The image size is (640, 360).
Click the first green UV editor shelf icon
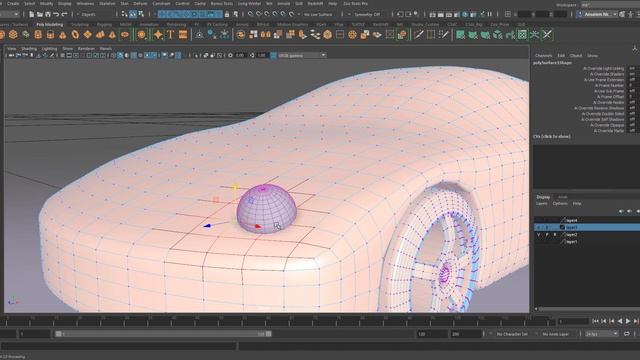[460, 35]
